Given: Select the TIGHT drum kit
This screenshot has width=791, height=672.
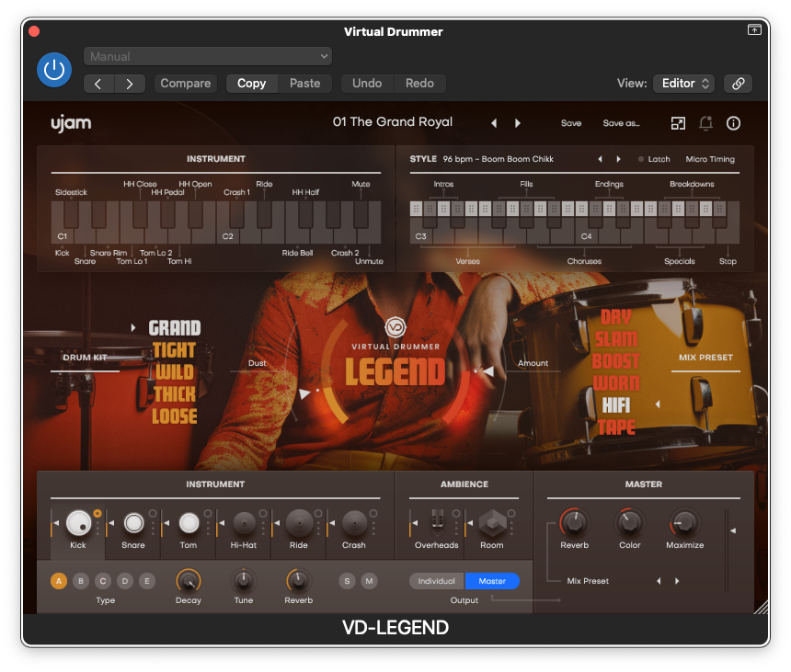Looking at the screenshot, I should (x=174, y=350).
